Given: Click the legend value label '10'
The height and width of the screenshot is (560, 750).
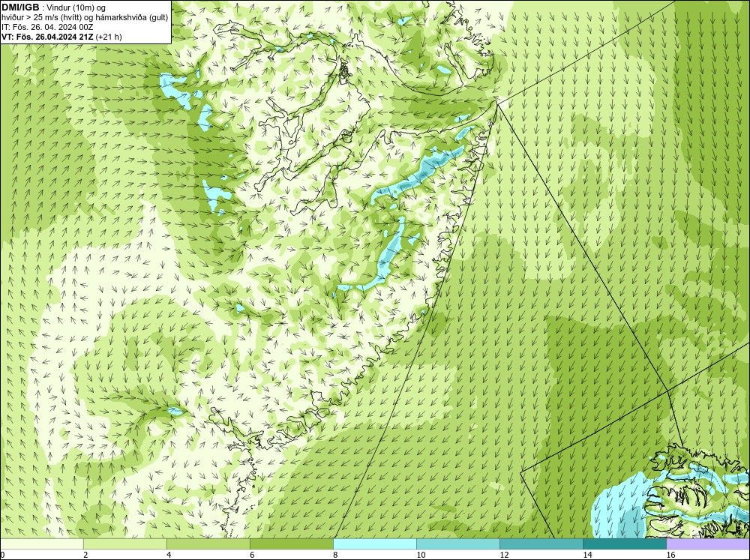Looking at the screenshot, I should [x=421, y=555].
